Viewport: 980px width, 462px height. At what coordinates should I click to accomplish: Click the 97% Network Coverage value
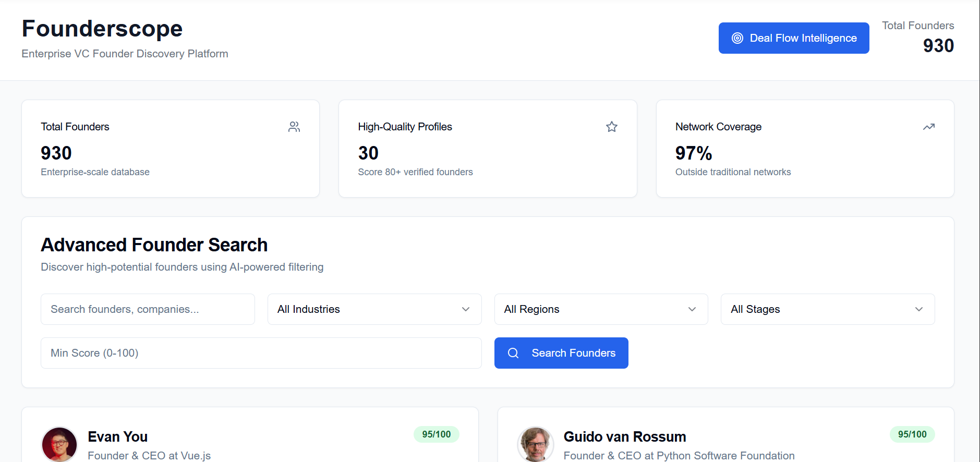693,153
